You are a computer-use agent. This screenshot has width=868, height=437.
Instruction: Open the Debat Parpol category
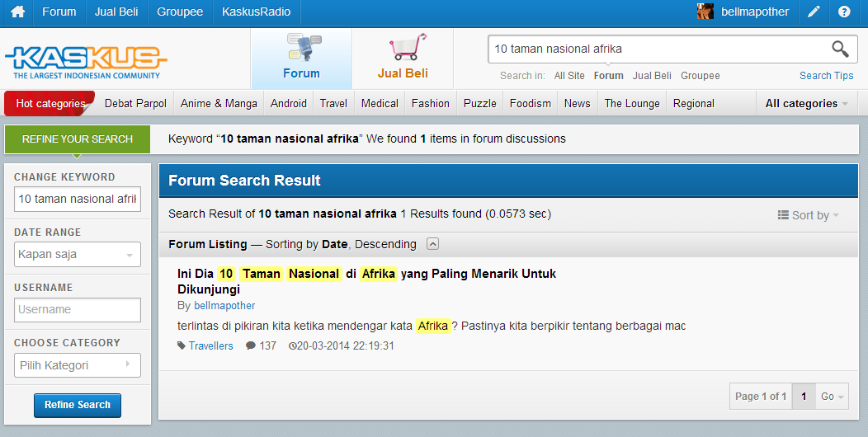[135, 103]
